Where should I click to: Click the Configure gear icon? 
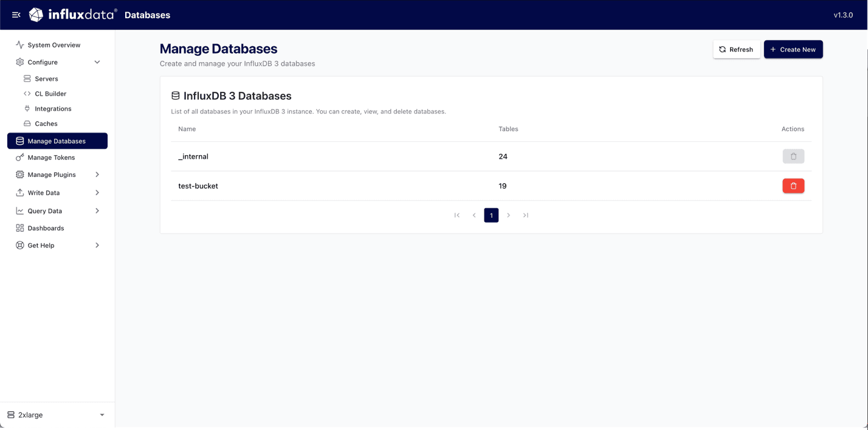[x=20, y=62]
